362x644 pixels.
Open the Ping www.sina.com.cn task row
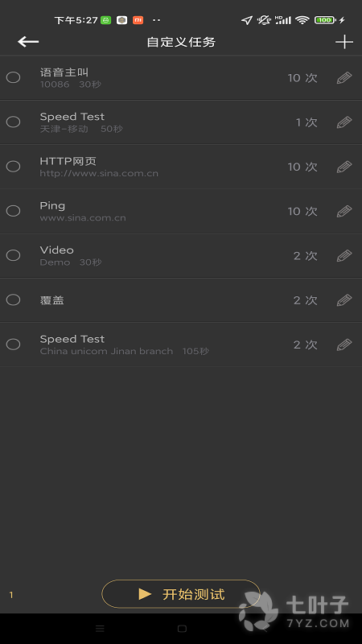181,211
